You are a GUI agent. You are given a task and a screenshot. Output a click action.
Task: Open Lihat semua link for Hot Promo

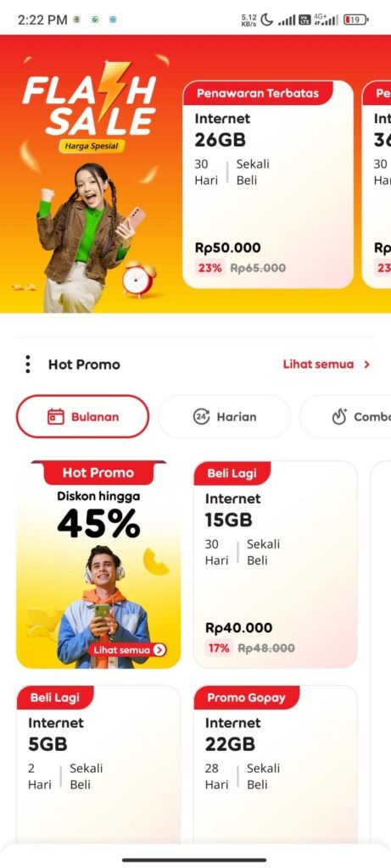point(318,364)
